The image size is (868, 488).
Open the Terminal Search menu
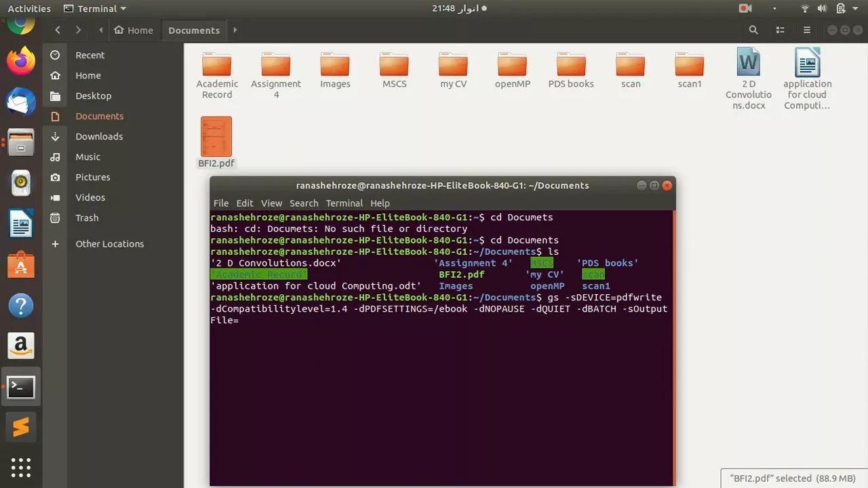point(304,203)
